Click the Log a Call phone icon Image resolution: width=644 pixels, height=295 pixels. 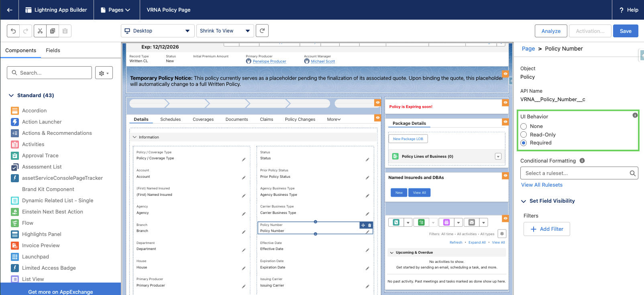396,222
